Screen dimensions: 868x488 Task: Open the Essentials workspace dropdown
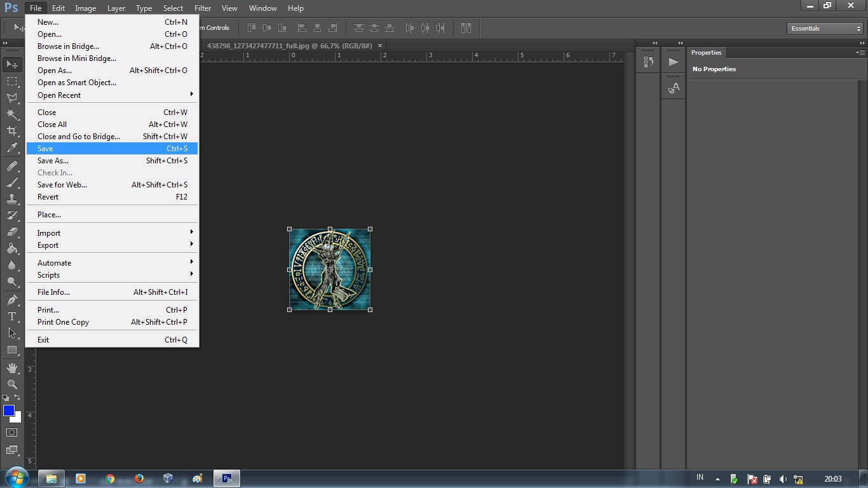(825, 29)
